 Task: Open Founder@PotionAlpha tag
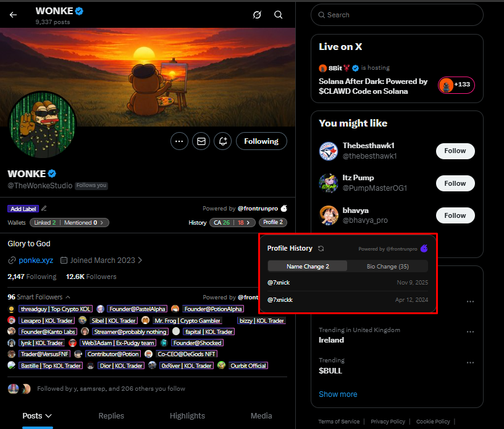[213, 309]
